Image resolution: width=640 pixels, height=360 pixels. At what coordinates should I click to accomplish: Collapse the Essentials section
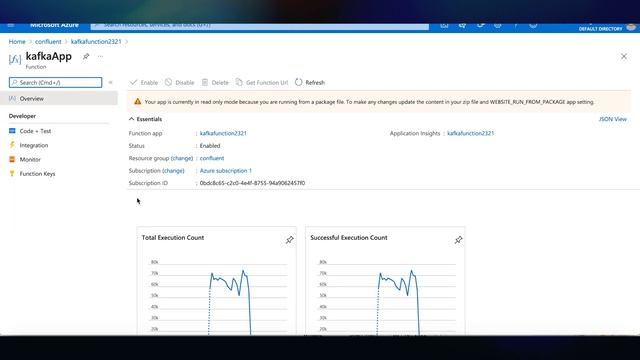coord(145,119)
